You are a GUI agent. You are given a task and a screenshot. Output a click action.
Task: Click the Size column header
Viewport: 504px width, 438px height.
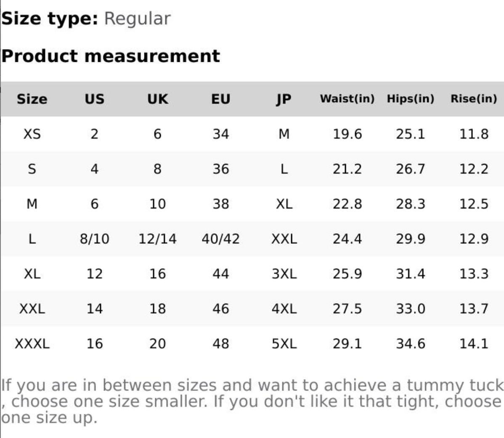point(32,99)
